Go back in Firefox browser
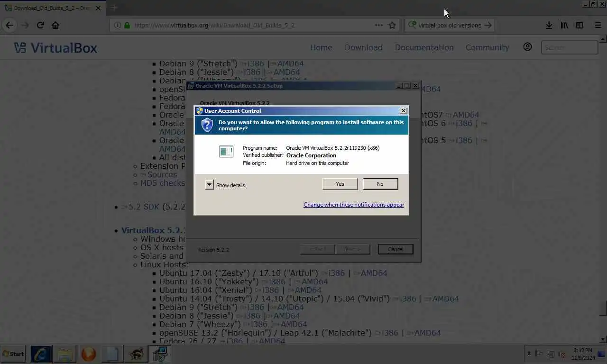This screenshot has width=607, height=364. coord(9,25)
